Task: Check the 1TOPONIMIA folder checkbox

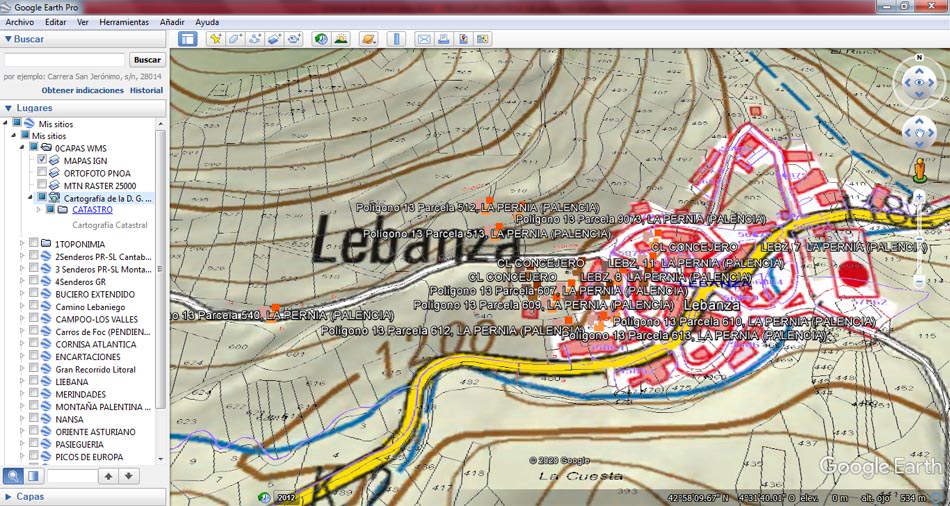Action: 34,244
